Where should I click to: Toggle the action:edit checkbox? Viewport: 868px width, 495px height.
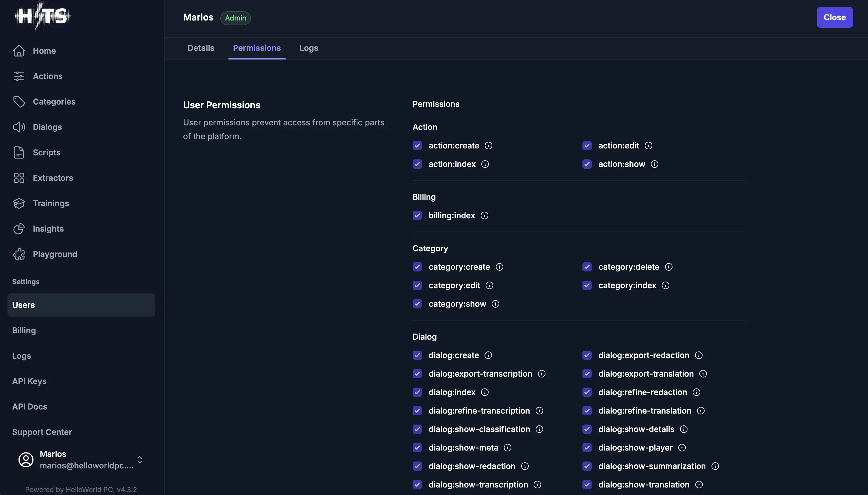pos(587,146)
